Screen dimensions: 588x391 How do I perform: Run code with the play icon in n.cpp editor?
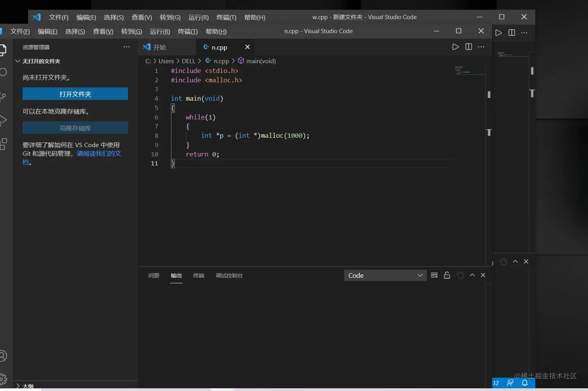coord(455,47)
